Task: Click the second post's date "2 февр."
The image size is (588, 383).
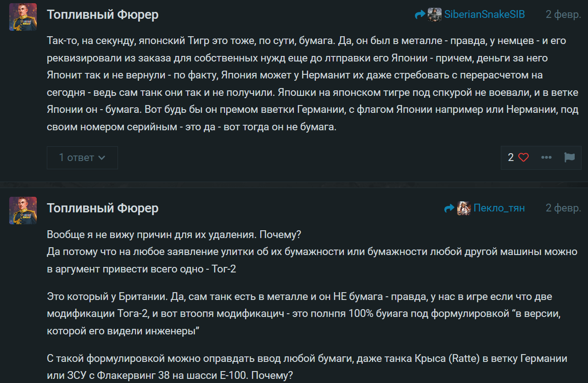Action: [563, 208]
